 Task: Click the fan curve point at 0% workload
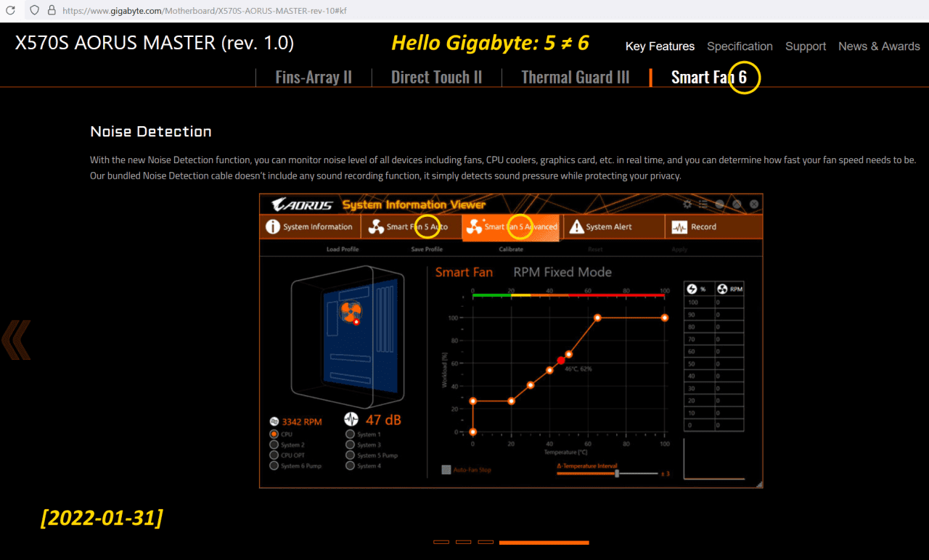[473, 432]
